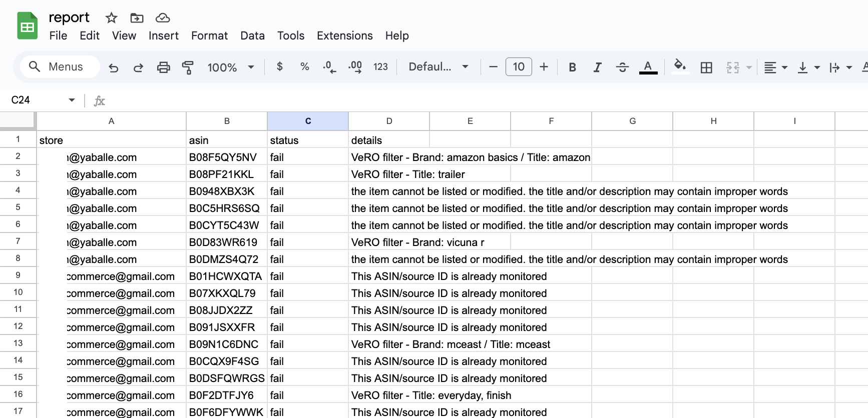The height and width of the screenshot is (418, 868).
Task: Select the header cell 'details'
Action: point(389,140)
